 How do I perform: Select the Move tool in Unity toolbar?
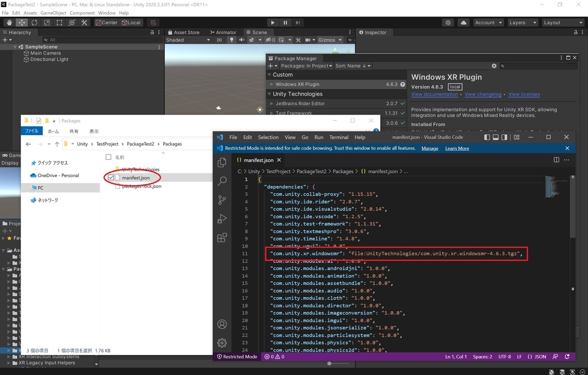[22, 23]
